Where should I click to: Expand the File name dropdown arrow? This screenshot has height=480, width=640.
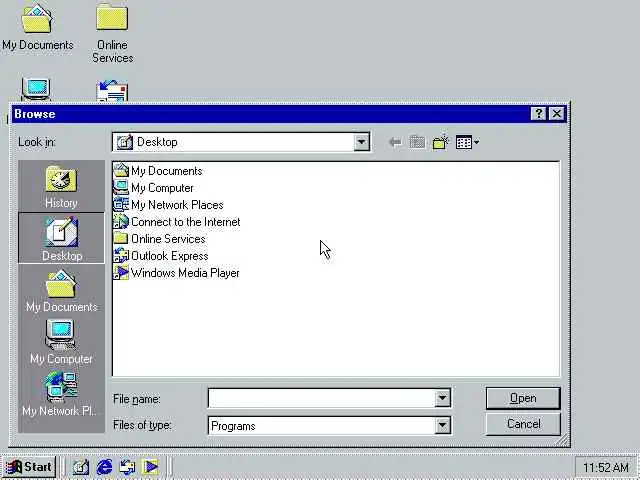442,398
